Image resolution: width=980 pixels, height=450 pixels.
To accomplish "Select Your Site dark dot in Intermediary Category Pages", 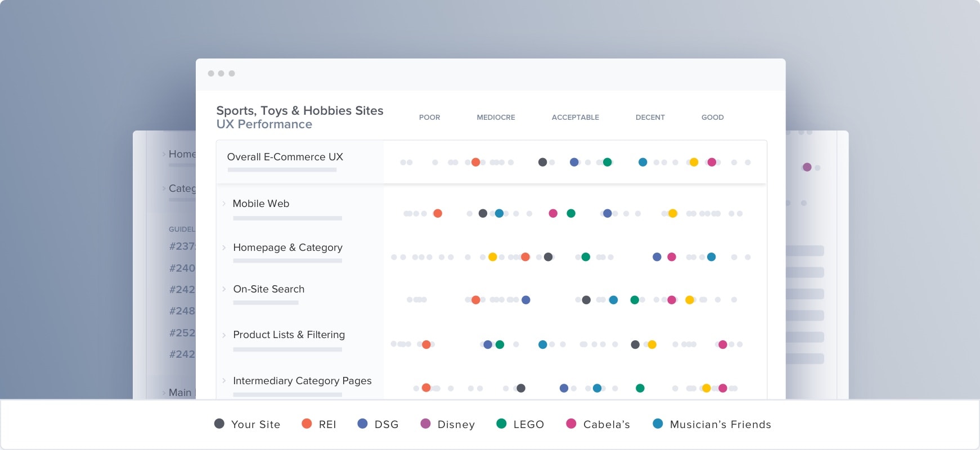I will pyautogui.click(x=521, y=388).
